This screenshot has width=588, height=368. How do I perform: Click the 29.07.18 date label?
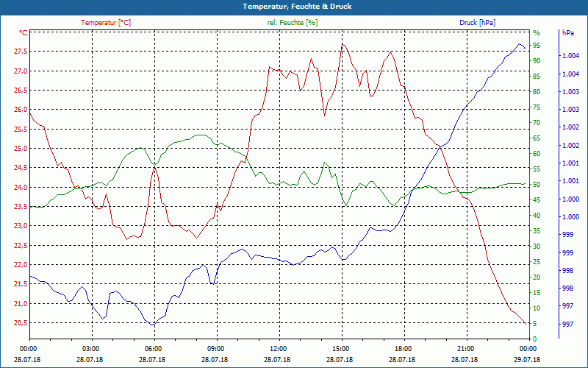pyautogui.click(x=527, y=359)
